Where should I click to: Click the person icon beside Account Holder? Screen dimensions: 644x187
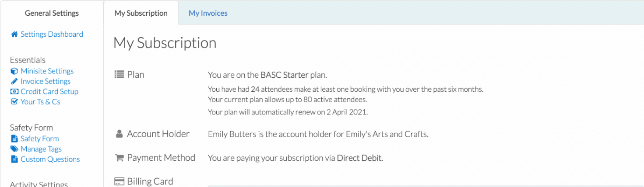click(x=119, y=134)
